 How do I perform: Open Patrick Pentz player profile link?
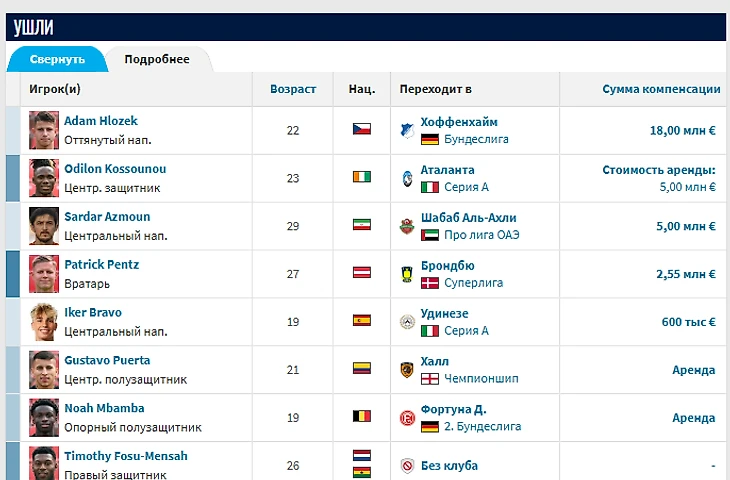pyautogui.click(x=101, y=265)
